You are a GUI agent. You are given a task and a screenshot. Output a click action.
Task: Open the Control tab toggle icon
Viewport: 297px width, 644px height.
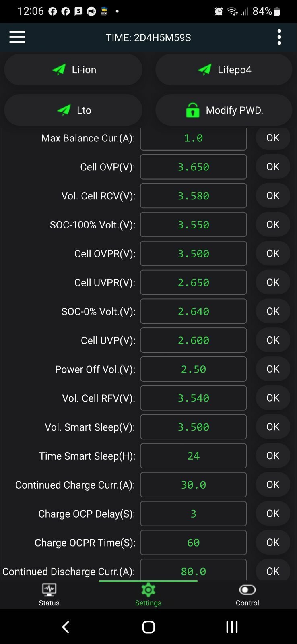pyautogui.click(x=247, y=590)
